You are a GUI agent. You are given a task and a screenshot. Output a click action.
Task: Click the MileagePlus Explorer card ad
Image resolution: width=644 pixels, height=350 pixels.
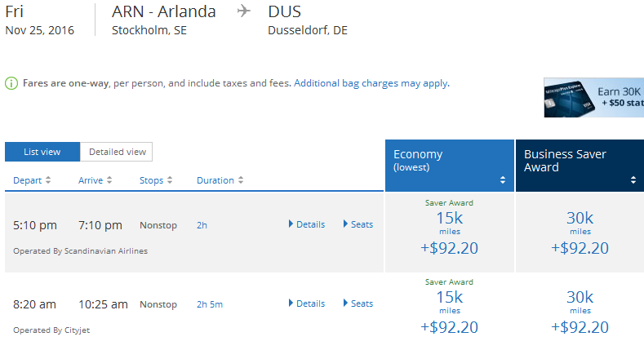click(x=593, y=98)
